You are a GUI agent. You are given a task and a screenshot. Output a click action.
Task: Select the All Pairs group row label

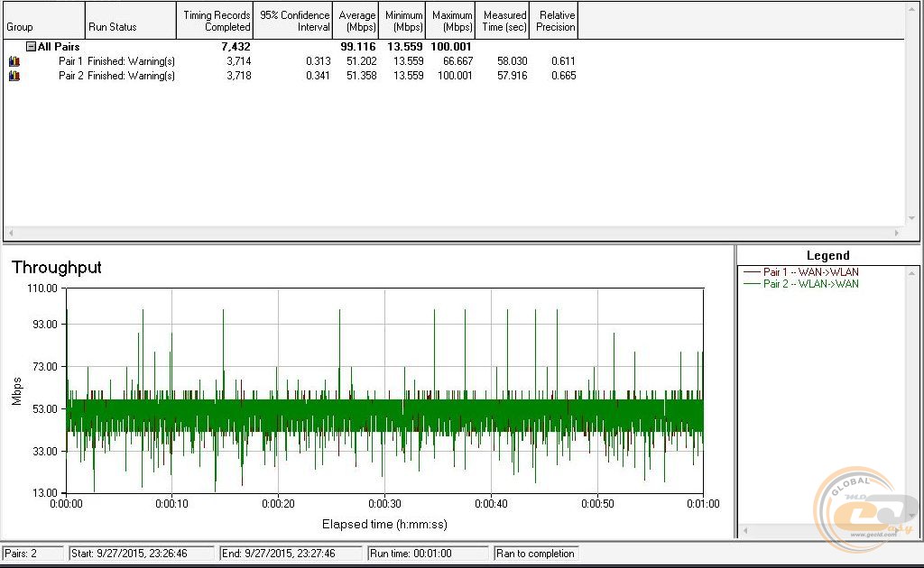[59, 47]
